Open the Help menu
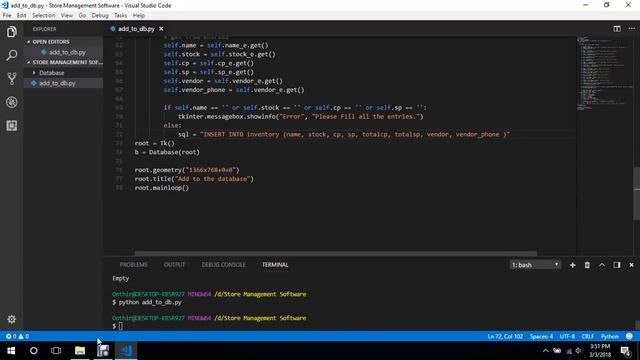 click(139, 16)
